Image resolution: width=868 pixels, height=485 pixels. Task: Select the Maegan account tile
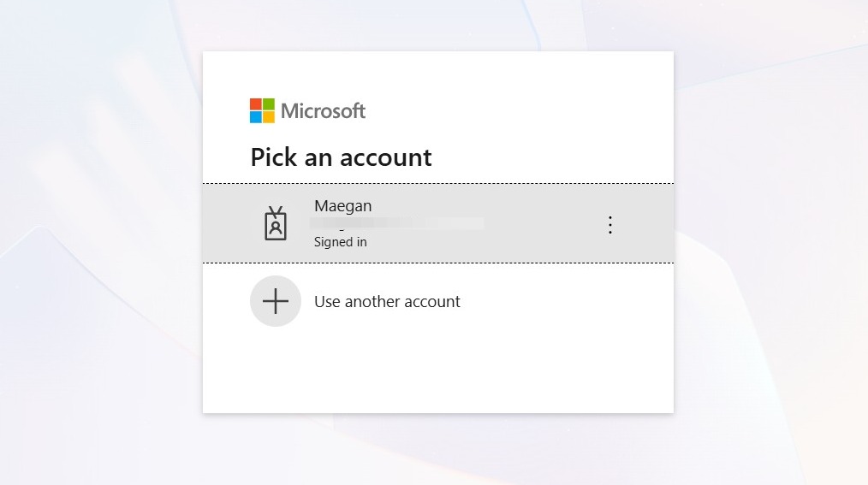pyautogui.click(x=438, y=223)
